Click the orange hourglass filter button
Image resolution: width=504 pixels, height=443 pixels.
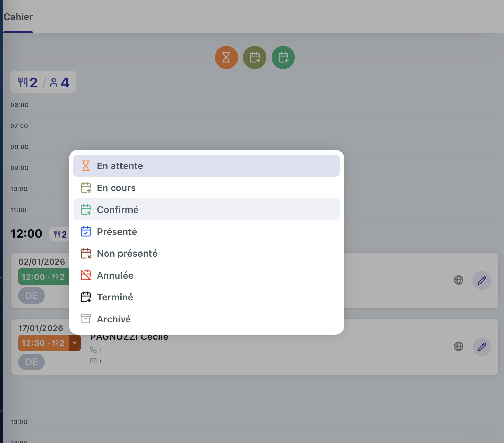(226, 57)
